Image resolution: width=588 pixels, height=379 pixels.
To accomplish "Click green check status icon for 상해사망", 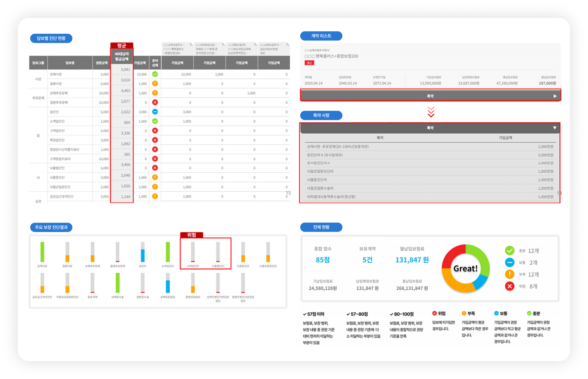I will point(155,74).
